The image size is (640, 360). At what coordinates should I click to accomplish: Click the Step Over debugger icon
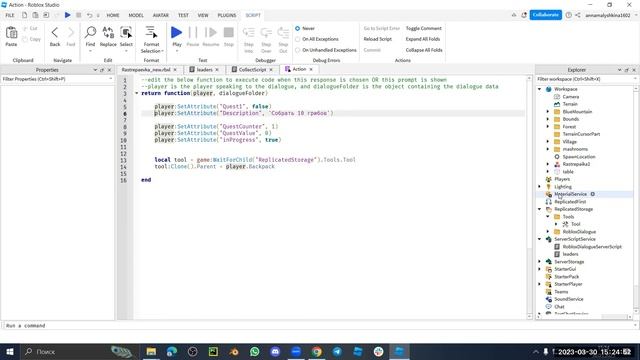(x=266, y=33)
